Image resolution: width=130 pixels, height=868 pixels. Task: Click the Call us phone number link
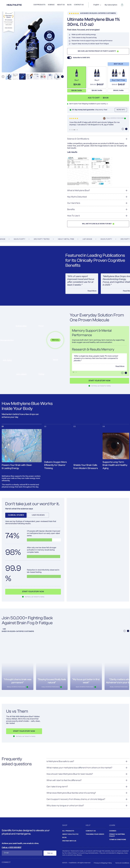(x=11, y=847)
